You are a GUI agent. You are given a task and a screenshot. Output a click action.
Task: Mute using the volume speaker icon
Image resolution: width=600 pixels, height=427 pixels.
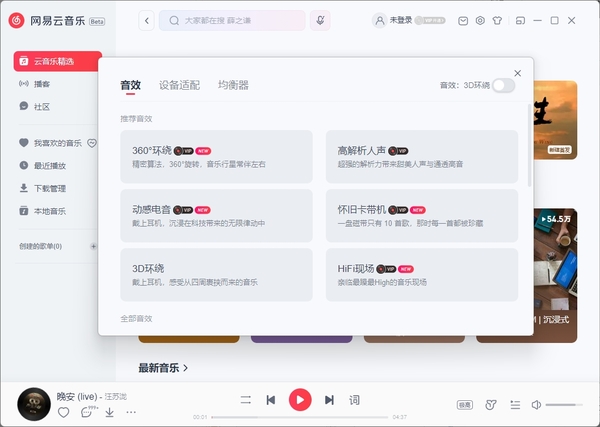(537, 404)
